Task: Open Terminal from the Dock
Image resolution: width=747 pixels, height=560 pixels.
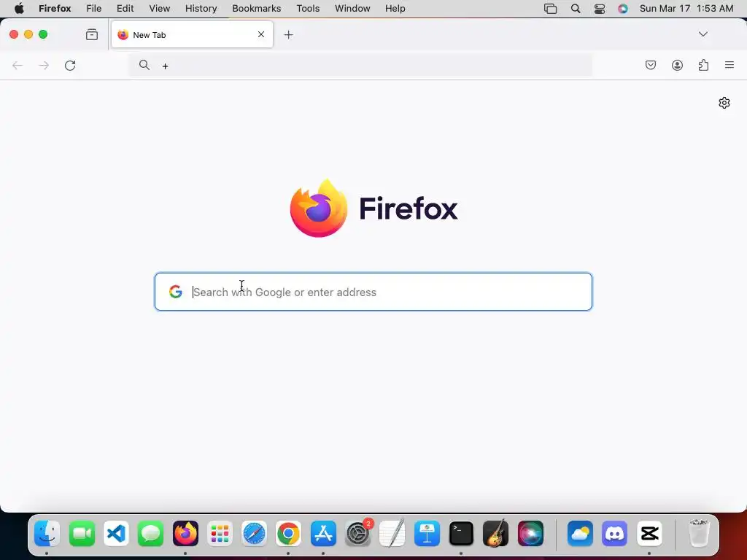Action: click(x=461, y=533)
